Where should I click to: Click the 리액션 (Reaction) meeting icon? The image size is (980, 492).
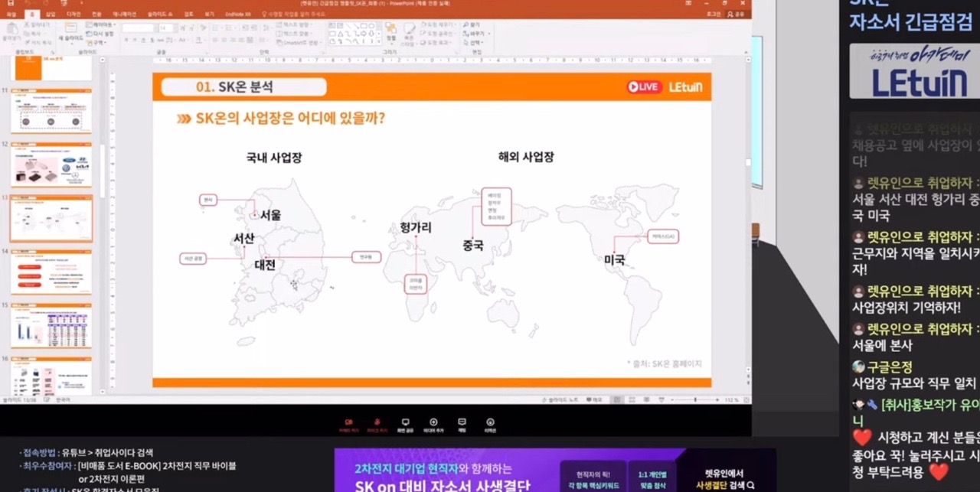(x=490, y=425)
